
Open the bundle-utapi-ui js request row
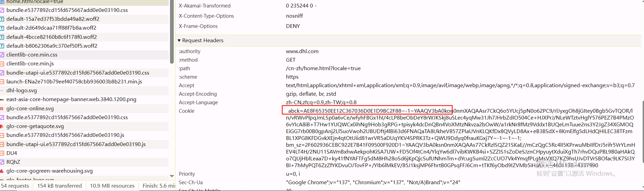(84, 144)
